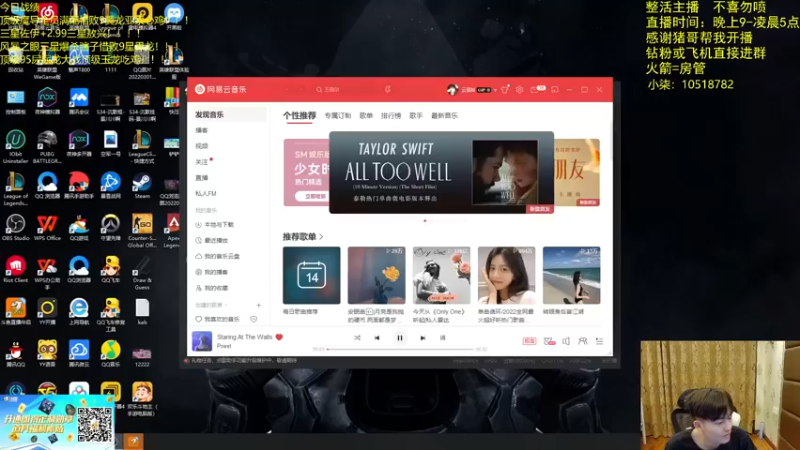Image resolution: width=800 pixels, height=450 pixels.
Task: Click 立即收听 button on pink banner
Action: point(314,196)
